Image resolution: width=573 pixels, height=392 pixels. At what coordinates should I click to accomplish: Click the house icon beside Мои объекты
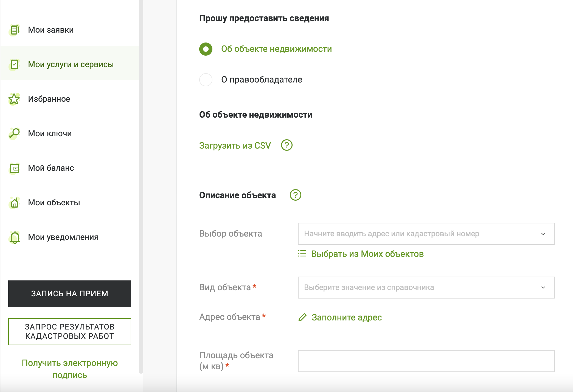(x=14, y=203)
